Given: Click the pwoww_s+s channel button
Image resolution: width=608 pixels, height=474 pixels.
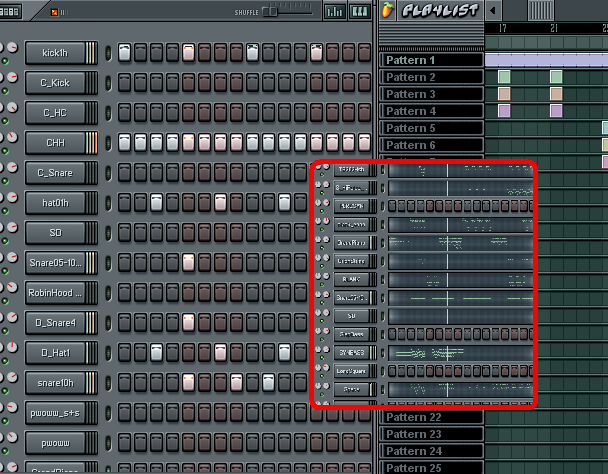Looking at the screenshot, I should click(56, 412).
